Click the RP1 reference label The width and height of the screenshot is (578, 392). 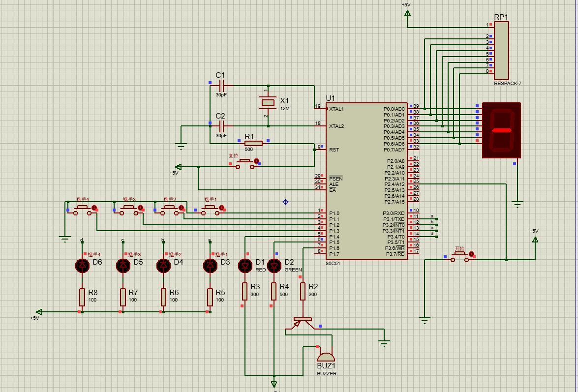[x=501, y=17]
